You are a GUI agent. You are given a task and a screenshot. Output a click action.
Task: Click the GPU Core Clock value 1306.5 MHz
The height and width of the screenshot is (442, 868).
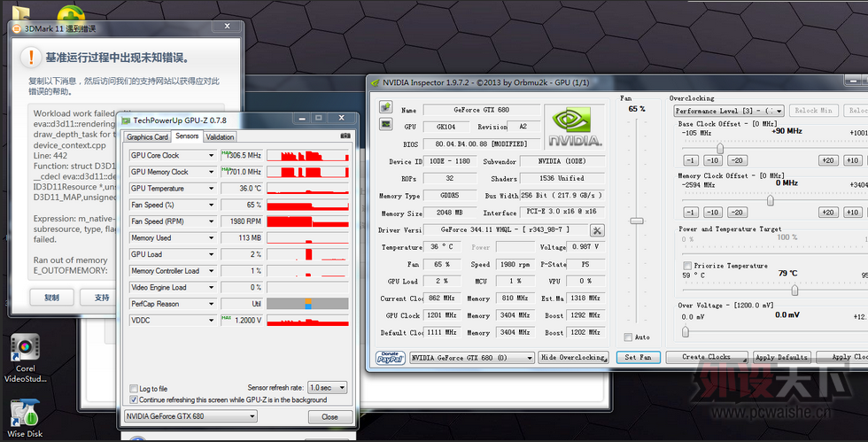coord(241,156)
